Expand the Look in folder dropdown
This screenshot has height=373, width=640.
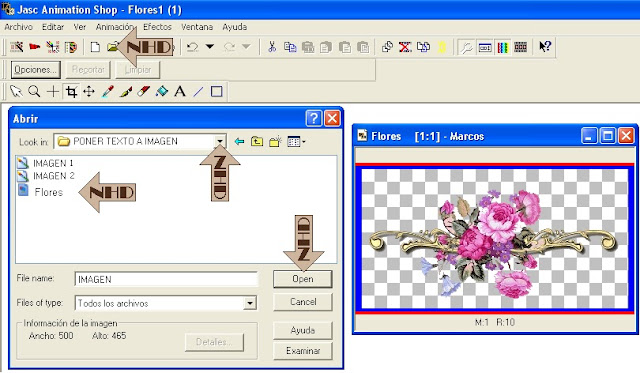[220, 141]
